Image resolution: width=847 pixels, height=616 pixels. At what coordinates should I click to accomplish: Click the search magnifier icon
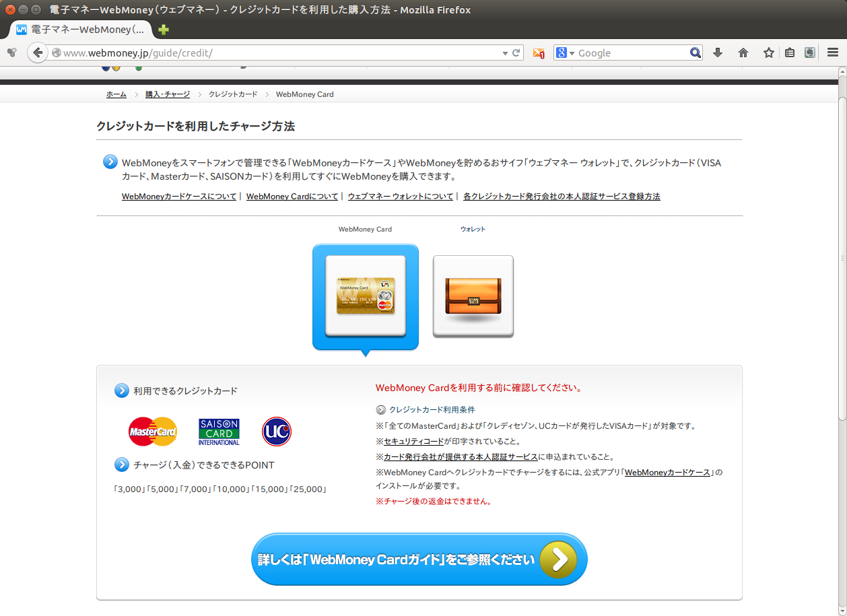[x=696, y=53]
